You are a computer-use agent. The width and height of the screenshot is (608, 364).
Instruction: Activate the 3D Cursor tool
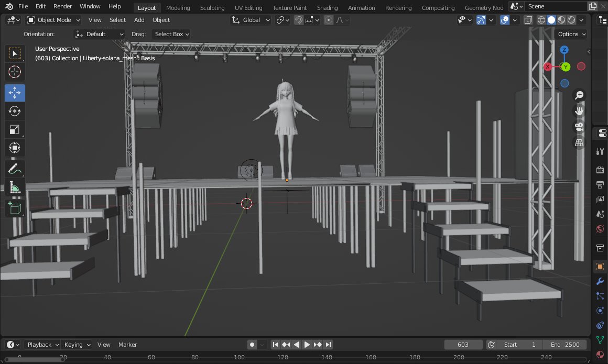pos(15,72)
